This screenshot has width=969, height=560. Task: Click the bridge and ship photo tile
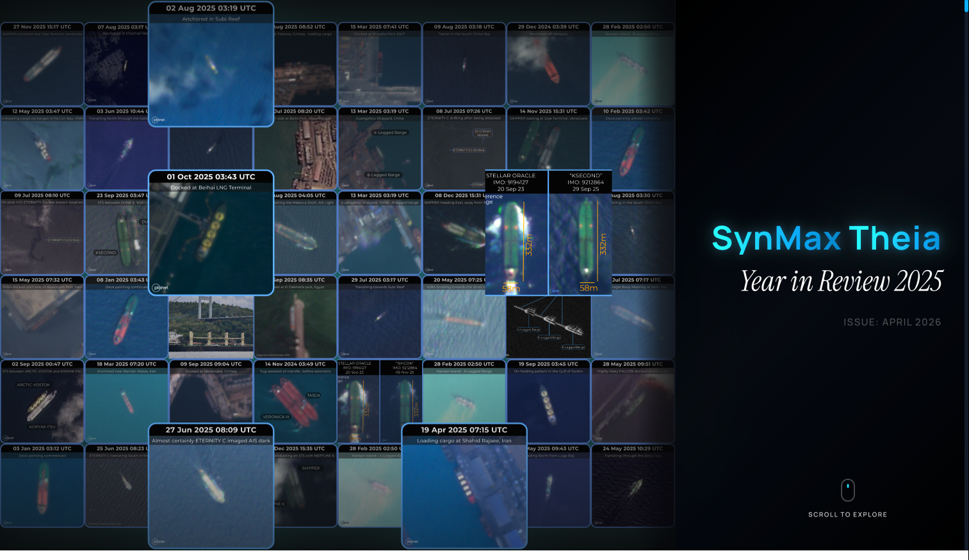[x=211, y=326]
